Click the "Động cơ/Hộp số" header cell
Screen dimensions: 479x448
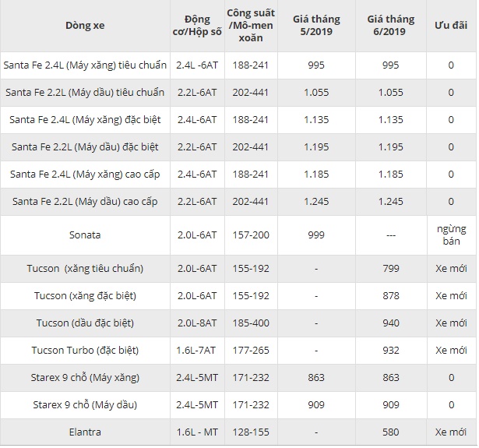point(197,26)
